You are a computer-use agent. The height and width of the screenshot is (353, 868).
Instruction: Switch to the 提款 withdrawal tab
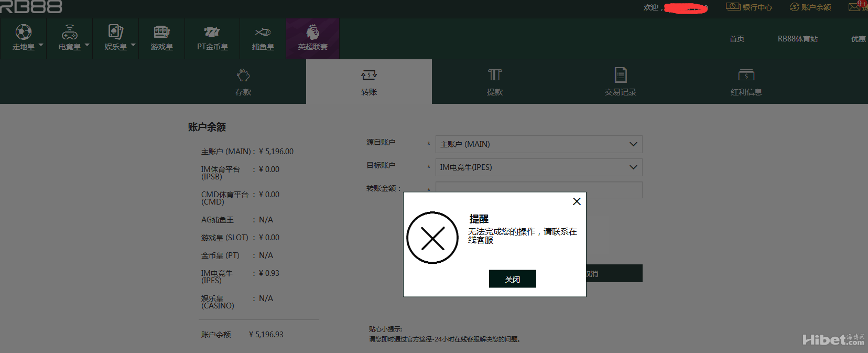point(494,82)
